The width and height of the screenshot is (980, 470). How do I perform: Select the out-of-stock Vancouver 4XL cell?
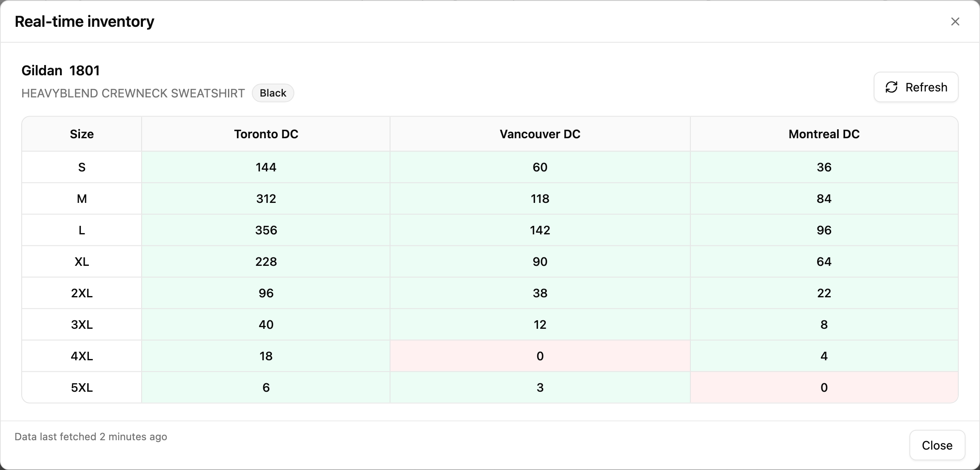point(540,356)
